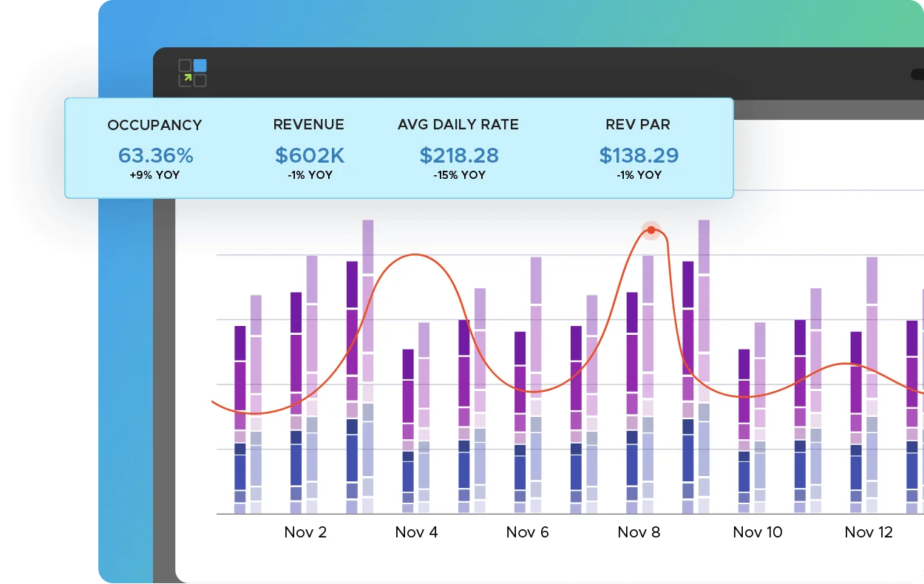The image size is (924, 584).
Task: Click the Nov 6 axis label
Action: coord(528,532)
